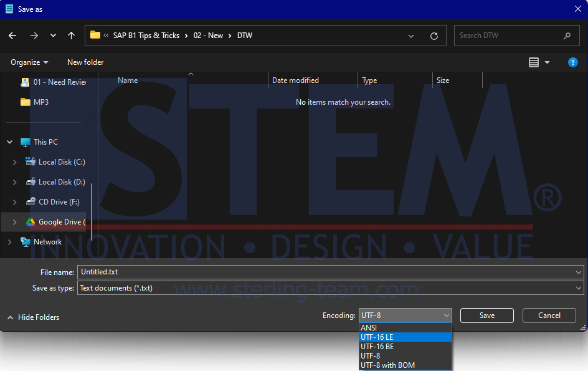This screenshot has width=588, height=371.
Task: Expand address bar history dropdown
Action: [411, 36]
